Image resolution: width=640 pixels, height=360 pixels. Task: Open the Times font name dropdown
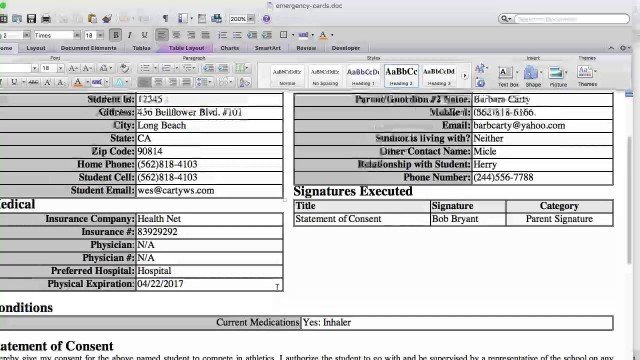[77, 36]
